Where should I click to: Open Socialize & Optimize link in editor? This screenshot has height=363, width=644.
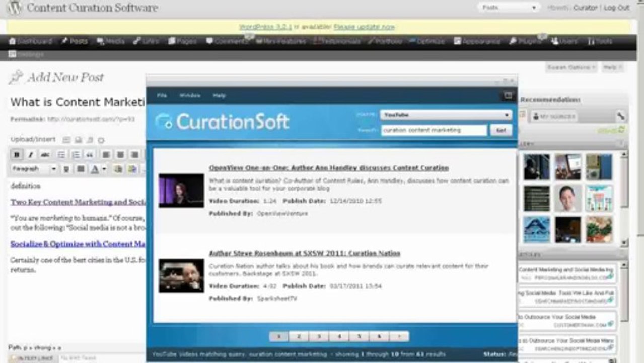pos(78,244)
